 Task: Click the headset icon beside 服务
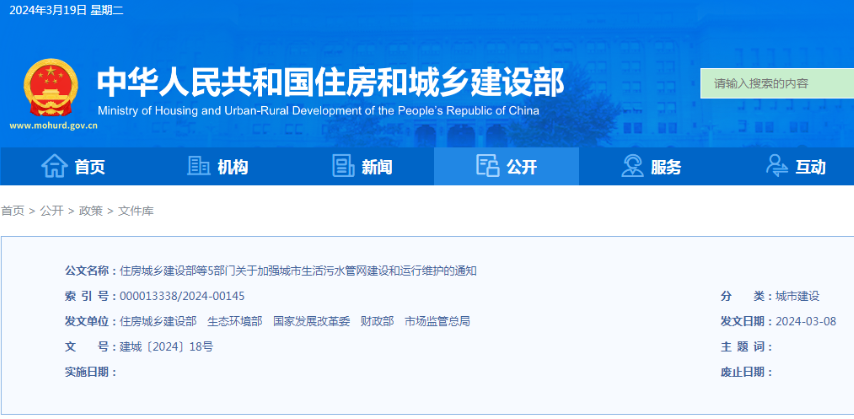[x=632, y=166]
